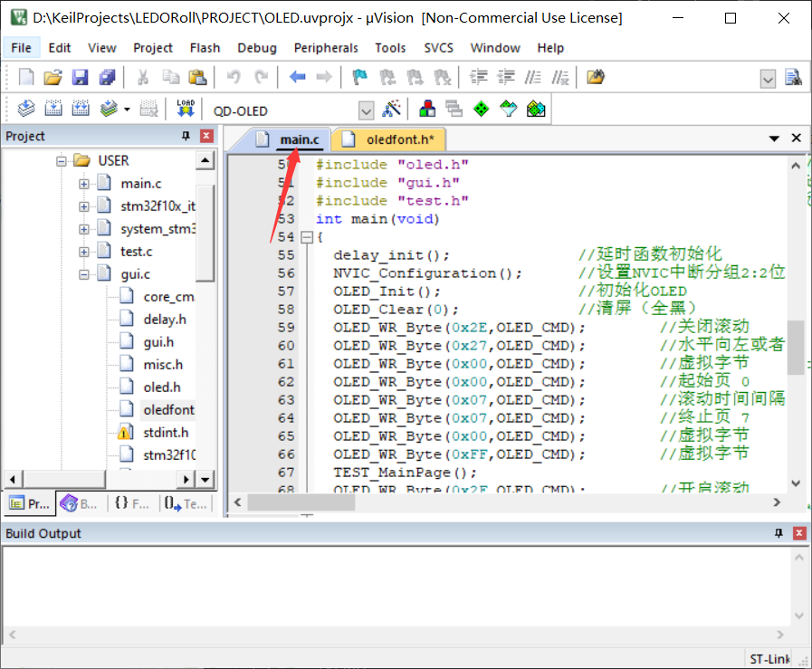The image size is (812, 669).
Task: Click the Uncomment selection icon
Action: pos(560,77)
